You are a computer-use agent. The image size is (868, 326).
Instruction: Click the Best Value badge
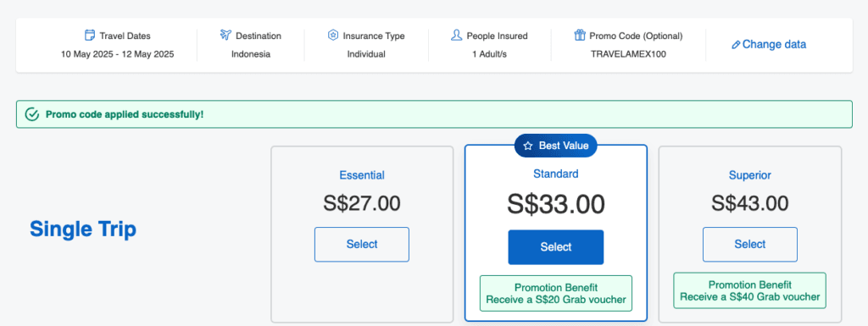click(556, 146)
